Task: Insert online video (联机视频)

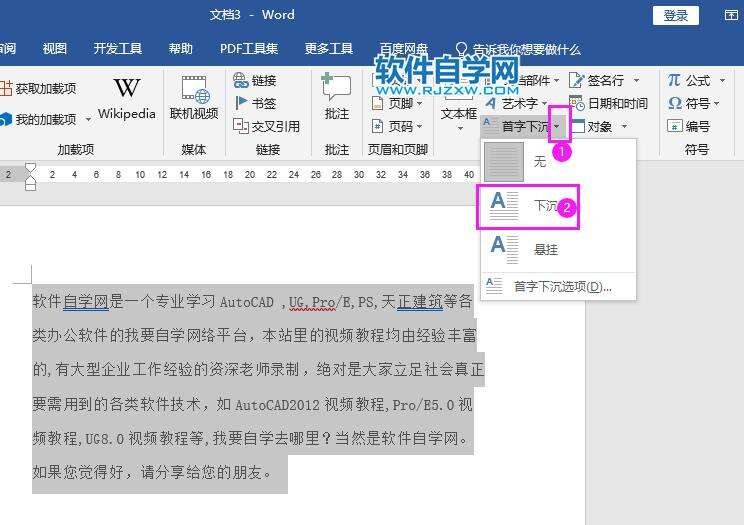Action: pos(194,98)
